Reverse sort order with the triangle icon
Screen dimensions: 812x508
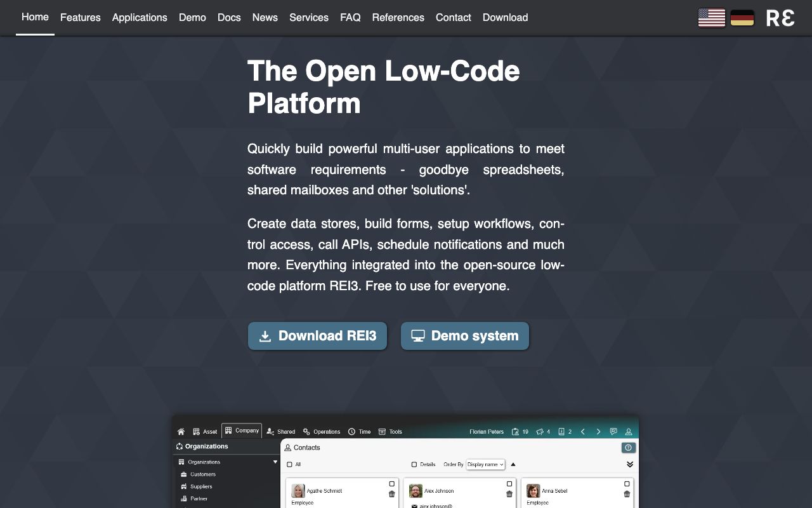coord(513,464)
